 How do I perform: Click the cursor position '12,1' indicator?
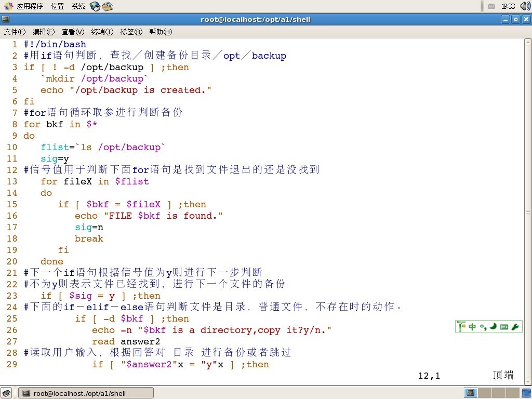point(429,376)
